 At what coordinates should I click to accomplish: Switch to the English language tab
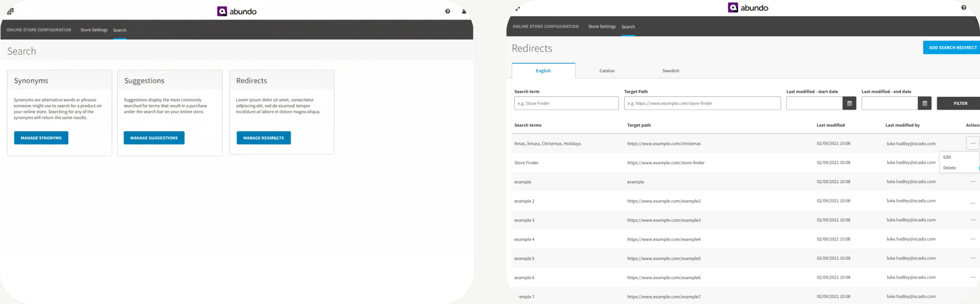543,71
